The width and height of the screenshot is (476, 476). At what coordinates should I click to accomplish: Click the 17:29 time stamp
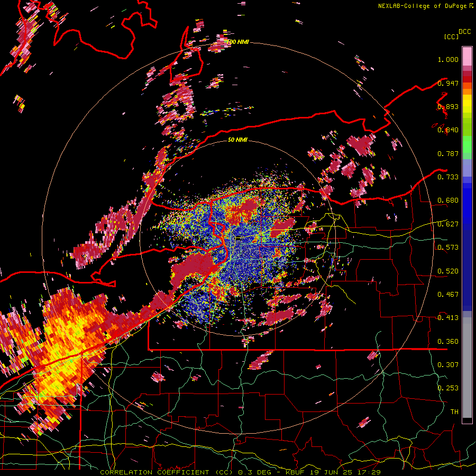pos(369,472)
